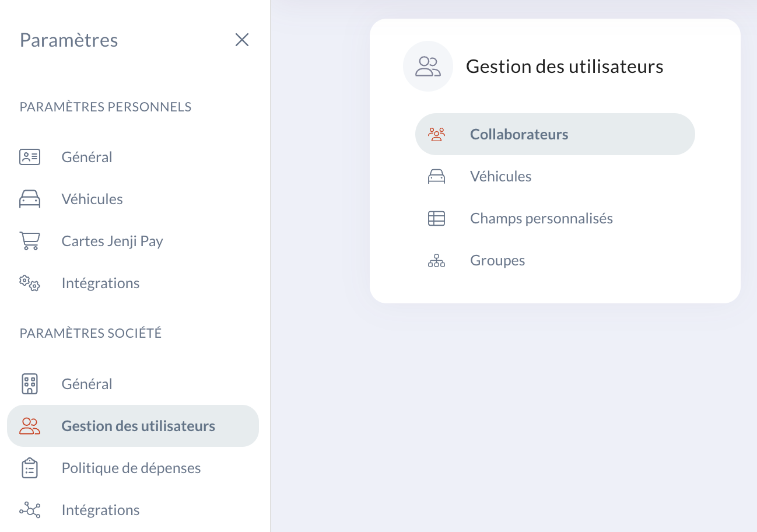Click the shopping cart icon for Cartes Jenji Pay
The height and width of the screenshot is (532, 757).
pos(30,241)
